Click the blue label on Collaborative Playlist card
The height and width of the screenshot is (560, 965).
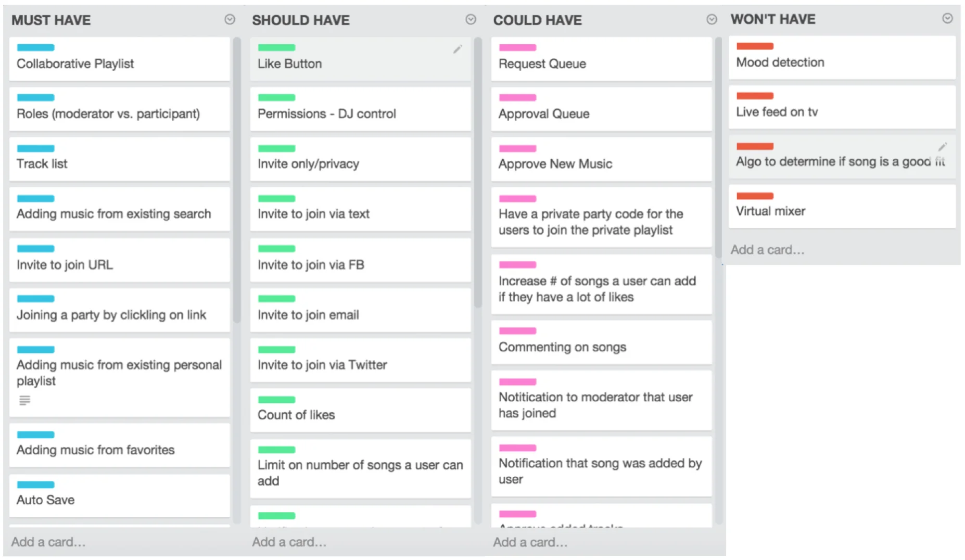(x=35, y=47)
